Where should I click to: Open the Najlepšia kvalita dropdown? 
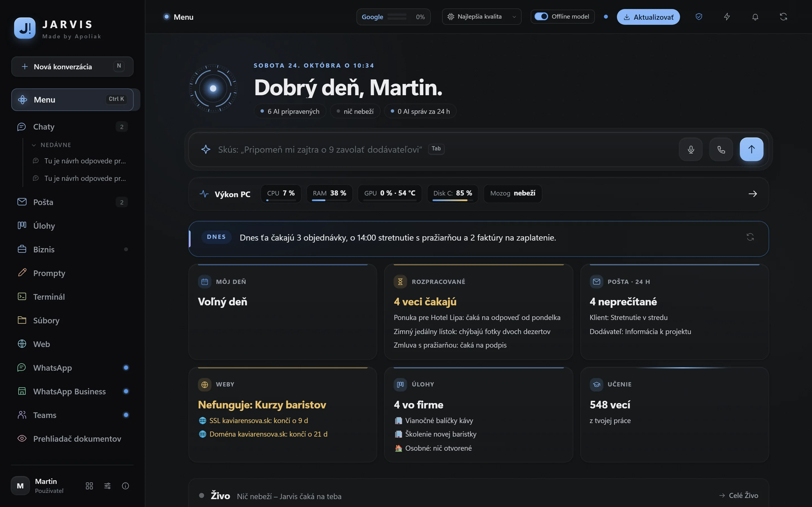[482, 17]
